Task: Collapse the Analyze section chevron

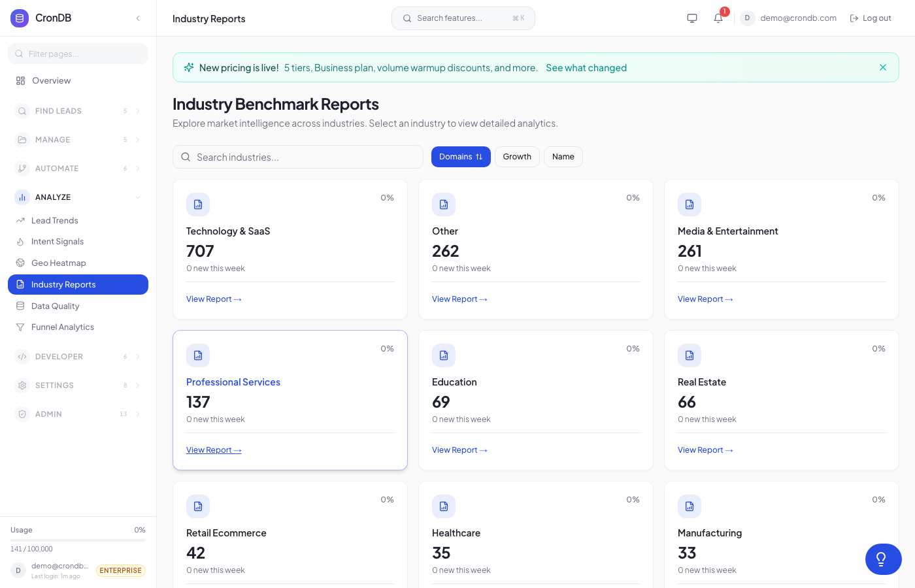Action: coord(138,197)
